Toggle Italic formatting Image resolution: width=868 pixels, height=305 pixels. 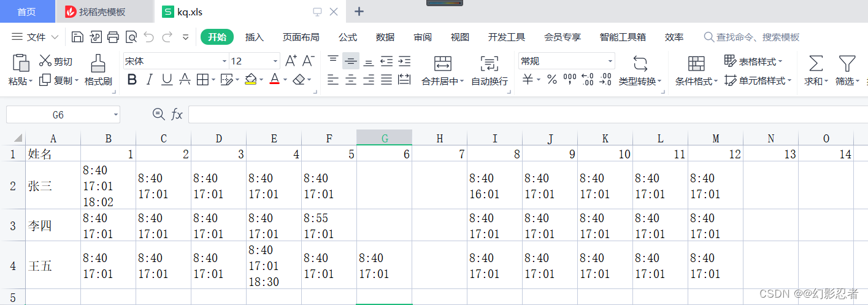tap(149, 80)
